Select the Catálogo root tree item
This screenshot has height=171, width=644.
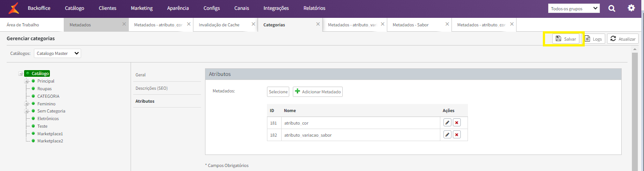(x=40, y=74)
